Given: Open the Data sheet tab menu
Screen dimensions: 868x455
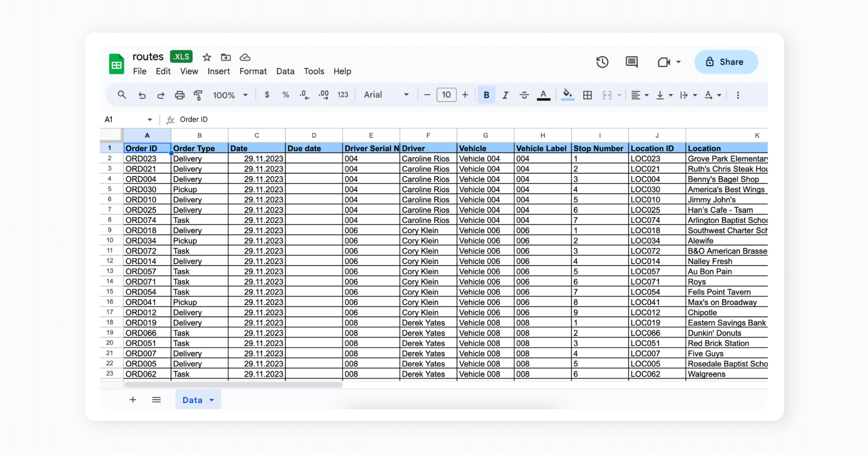Looking at the screenshot, I should tap(212, 400).
